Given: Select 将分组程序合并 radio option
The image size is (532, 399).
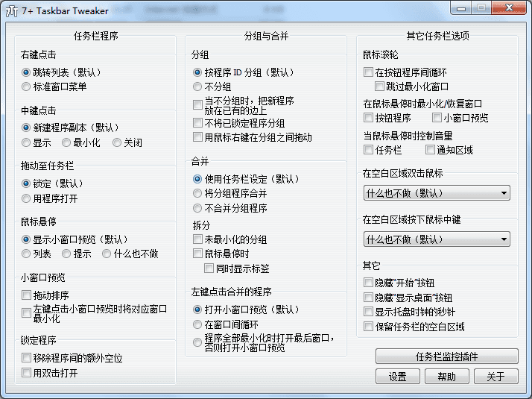Looking at the screenshot, I should pos(197,194).
